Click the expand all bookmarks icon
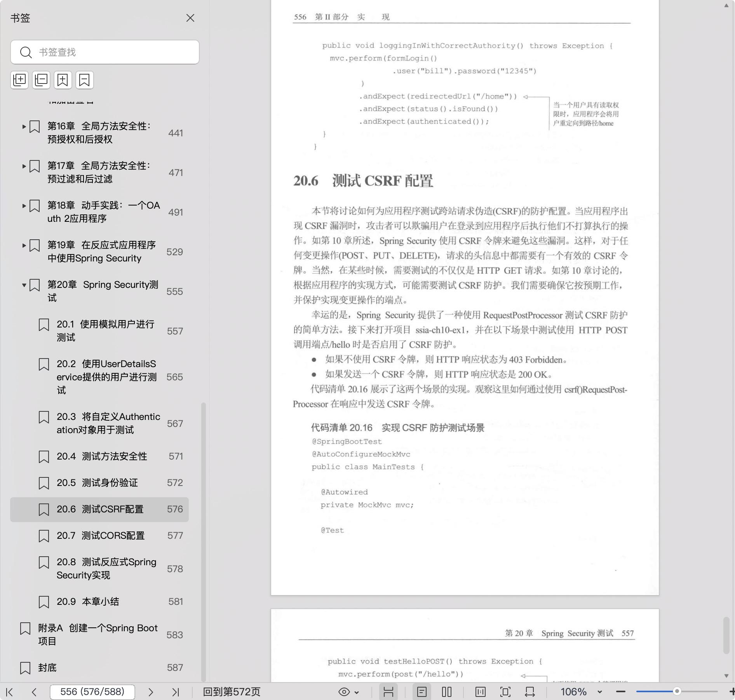The width and height of the screenshot is (735, 700). click(x=19, y=80)
